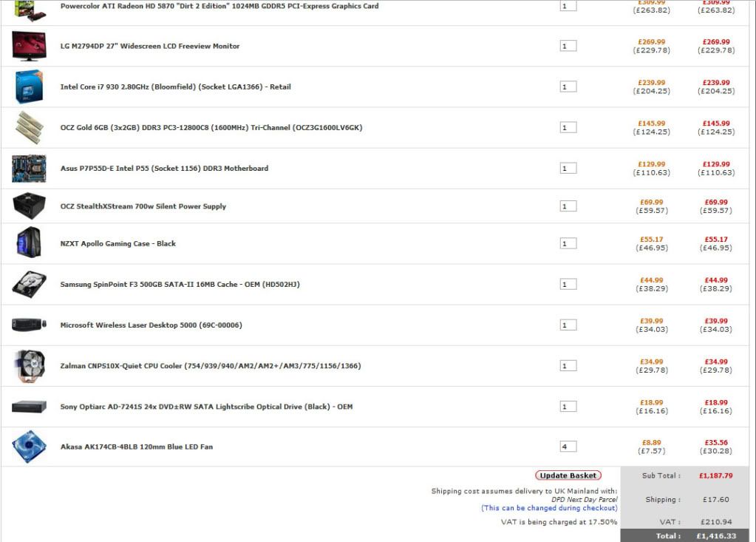Image resolution: width=756 pixels, height=542 pixels.
Task: Open the Zalman CNPS10X-Quiet CPU Cooler link
Action: coord(211,366)
